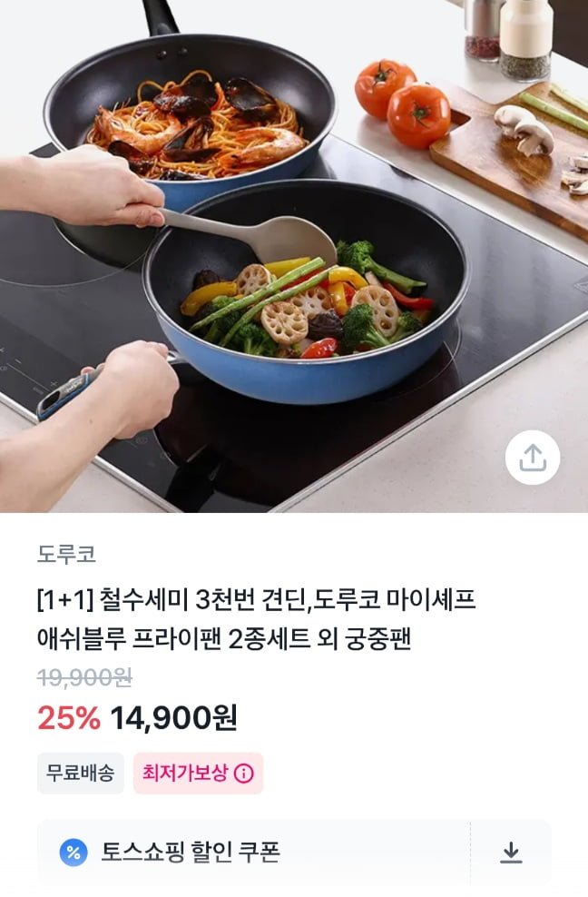
Task: Select the 최저가보상 pink badge
Action: pos(198,774)
